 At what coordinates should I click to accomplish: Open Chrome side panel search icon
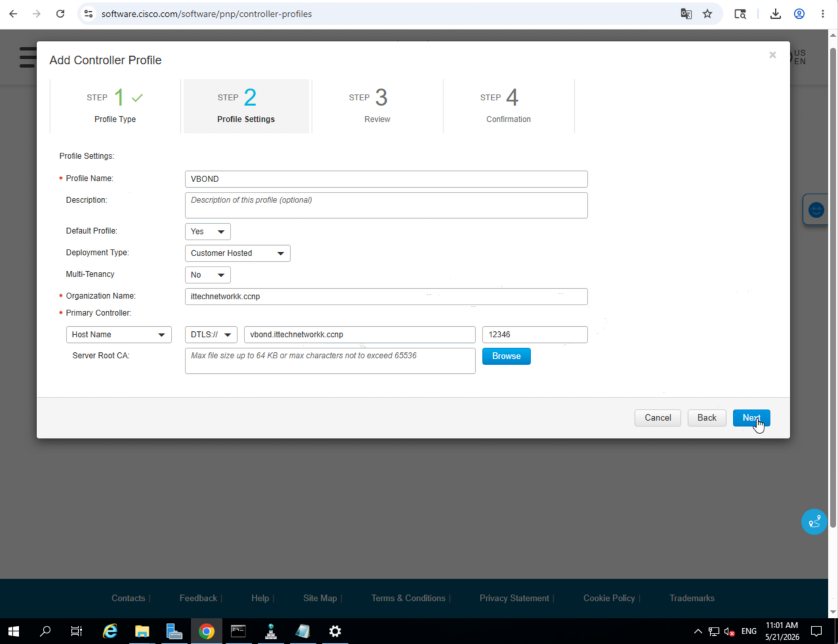pyautogui.click(x=740, y=13)
